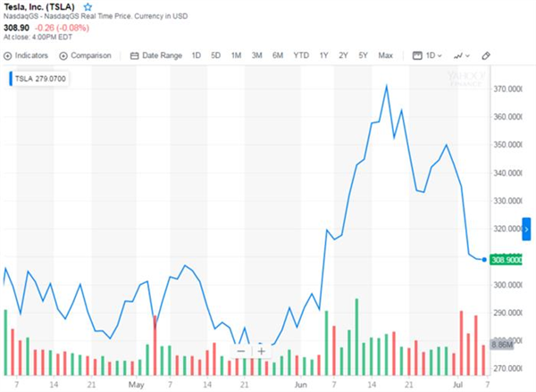
Task: Switch to the 3M range
Action: (256, 55)
